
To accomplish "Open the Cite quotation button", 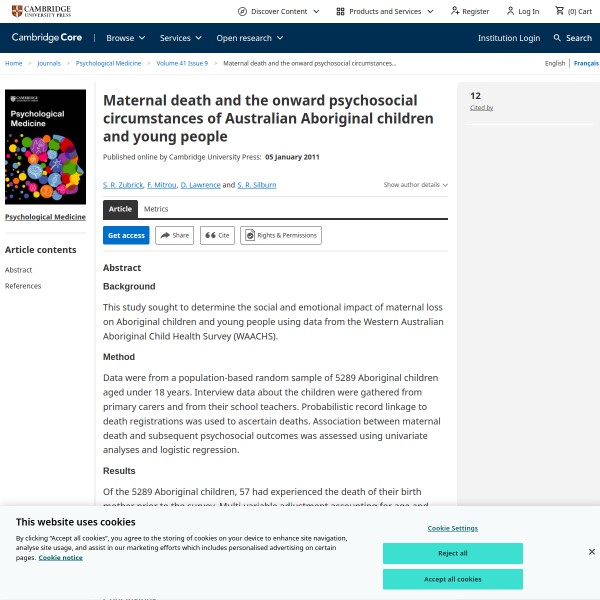I will pyautogui.click(x=217, y=235).
